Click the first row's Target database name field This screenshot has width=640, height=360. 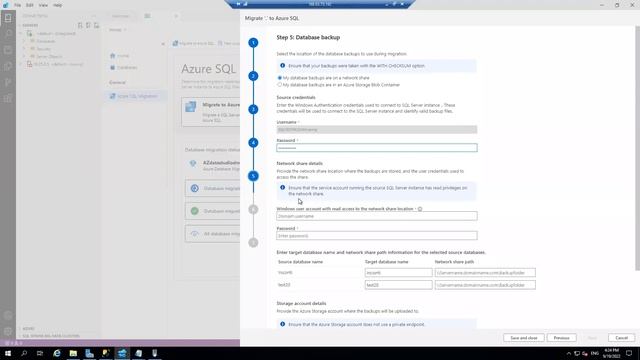pyautogui.click(x=398, y=273)
